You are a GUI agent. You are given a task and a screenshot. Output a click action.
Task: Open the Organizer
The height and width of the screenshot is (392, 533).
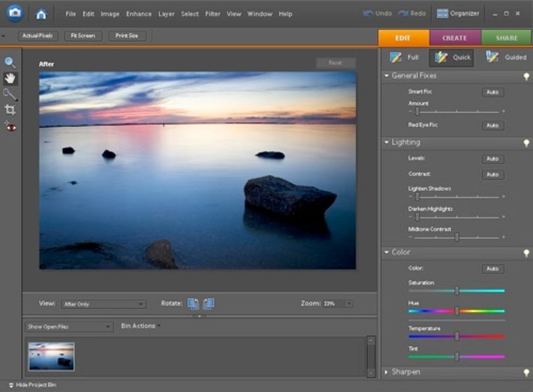tap(457, 14)
